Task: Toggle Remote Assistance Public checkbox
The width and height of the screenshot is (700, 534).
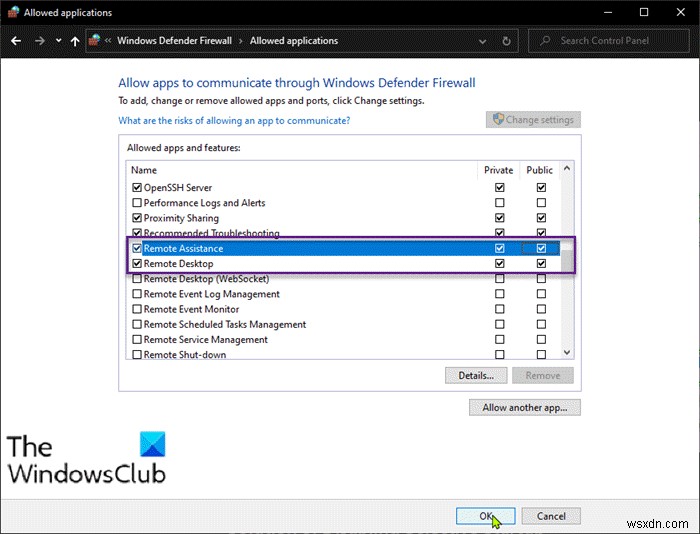Action: point(541,248)
